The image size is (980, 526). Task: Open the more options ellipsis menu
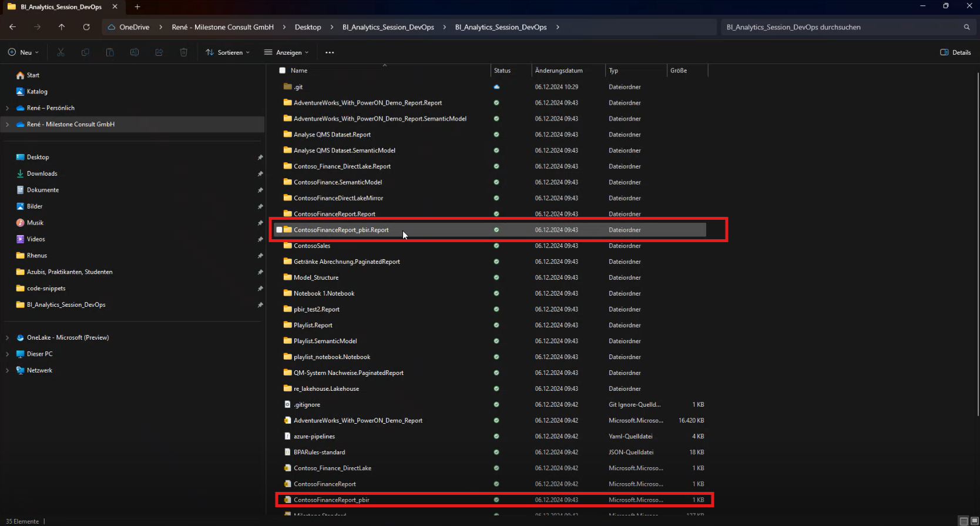click(330, 52)
